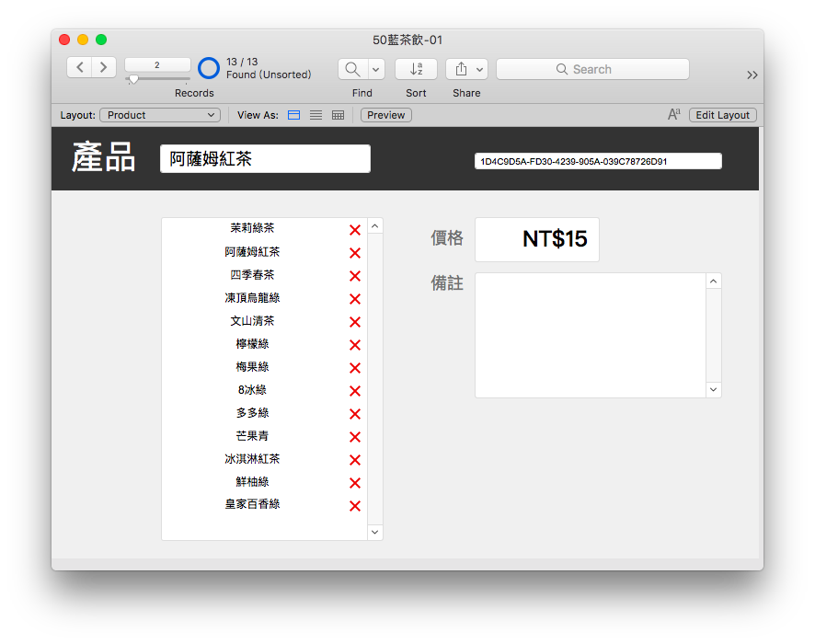Expand the Find options dropdown arrow
Viewport: 815px width, 644px height.
(376, 69)
